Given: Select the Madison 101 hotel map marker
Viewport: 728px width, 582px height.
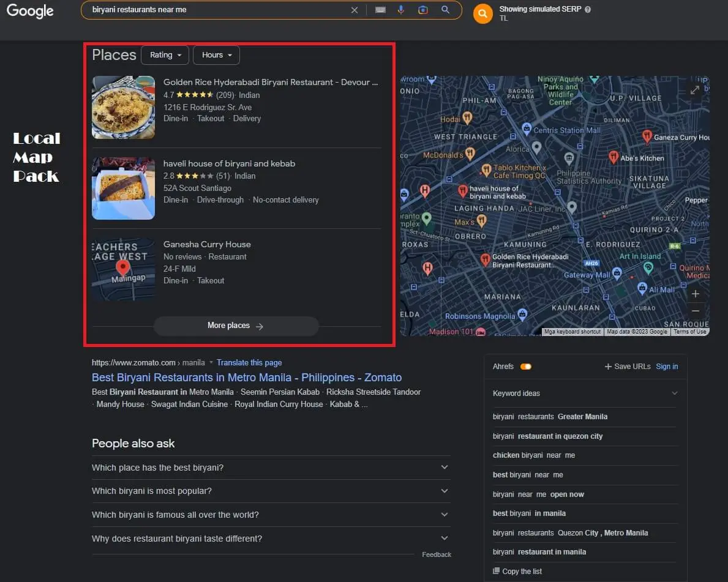Looking at the screenshot, I should [481, 332].
